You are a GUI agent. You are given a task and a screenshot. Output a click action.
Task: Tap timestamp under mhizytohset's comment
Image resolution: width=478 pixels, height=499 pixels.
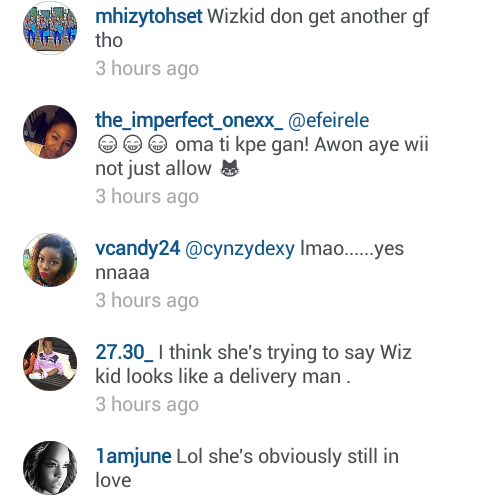(147, 69)
